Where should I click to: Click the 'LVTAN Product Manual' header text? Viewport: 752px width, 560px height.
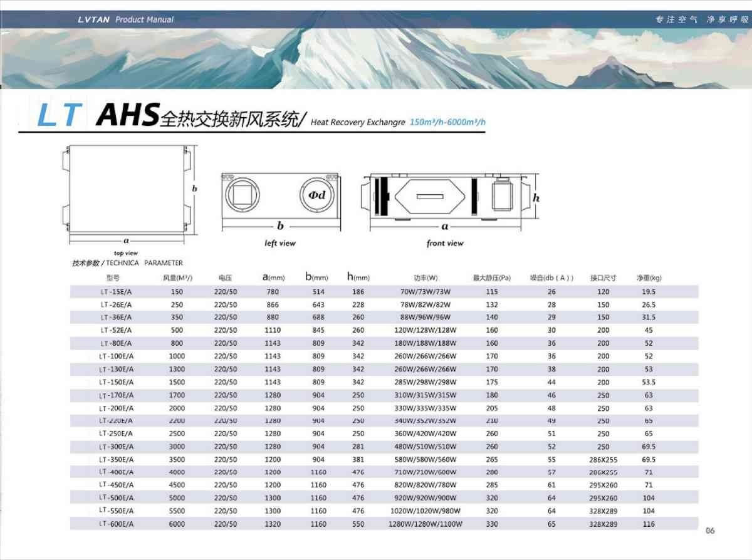click(126, 19)
